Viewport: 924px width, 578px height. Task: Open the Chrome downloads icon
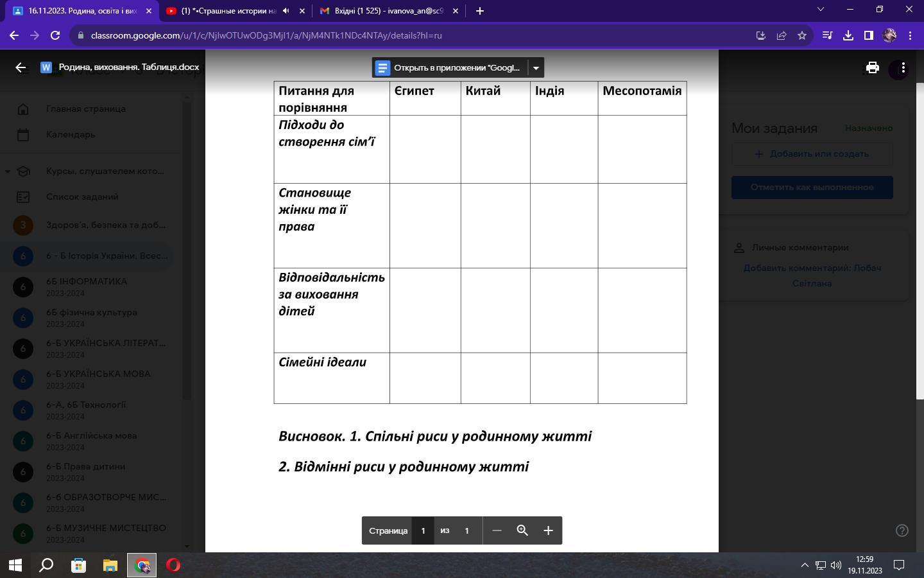pyautogui.click(x=848, y=35)
